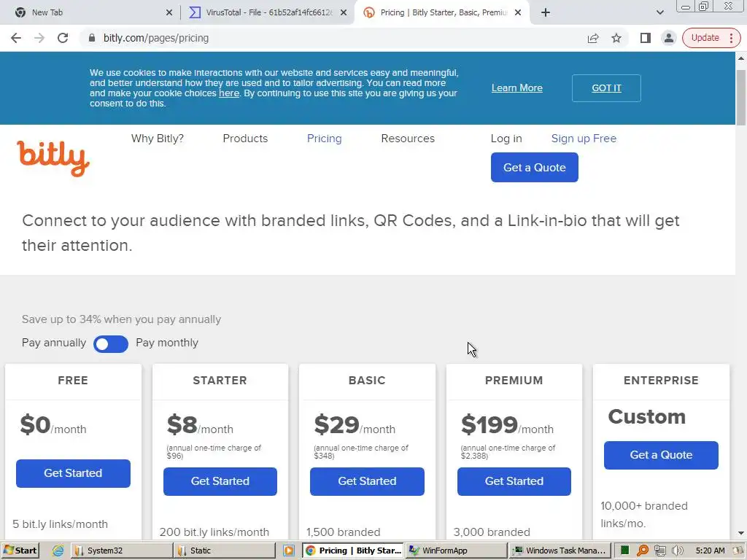Click the lock icon in address bar

[x=92, y=38]
